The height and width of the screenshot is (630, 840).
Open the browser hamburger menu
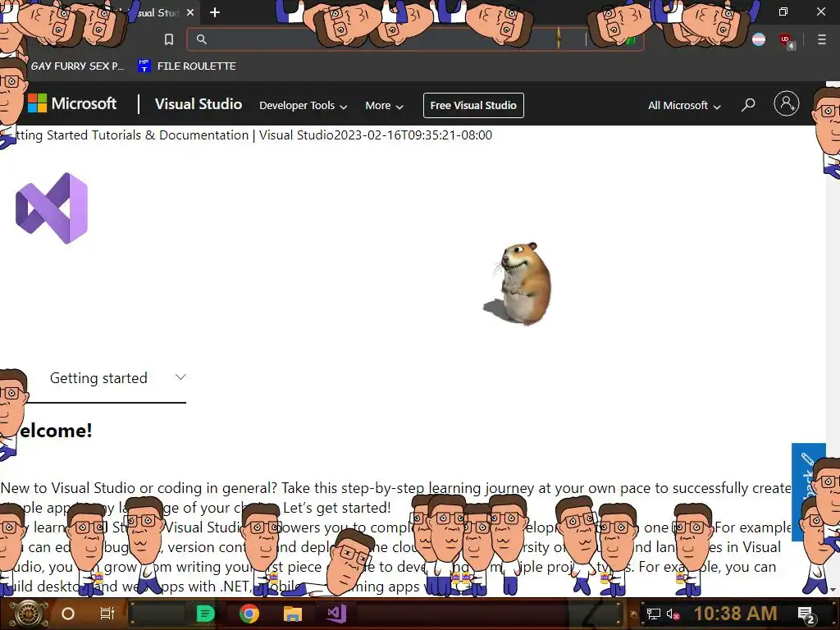click(x=821, y=39)
